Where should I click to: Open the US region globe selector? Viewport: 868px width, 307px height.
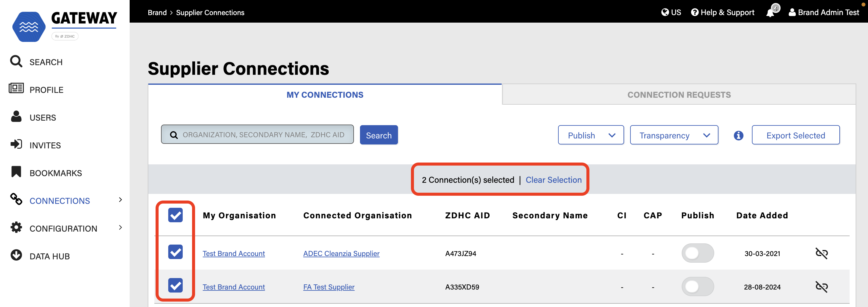(671, 12)
